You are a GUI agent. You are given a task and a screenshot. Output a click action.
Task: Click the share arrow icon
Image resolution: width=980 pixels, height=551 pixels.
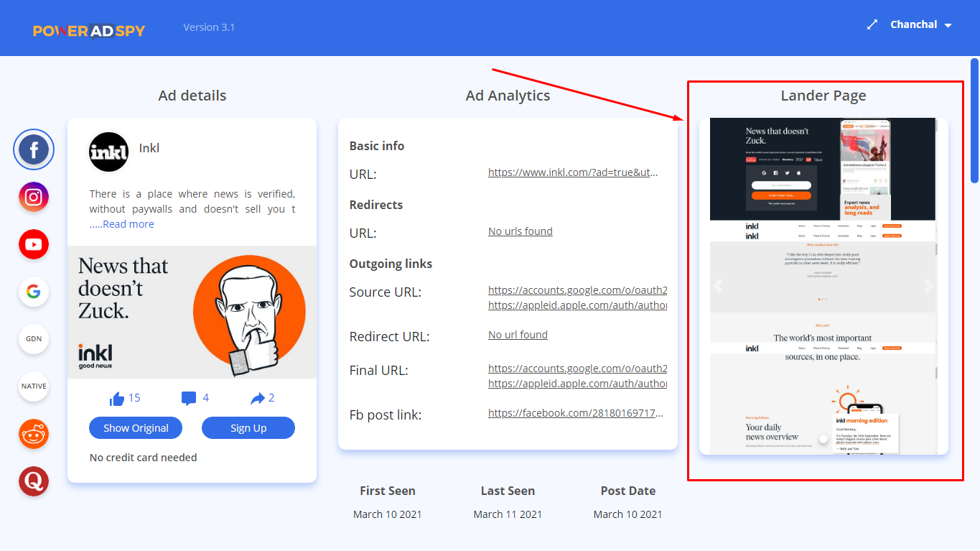point(257,398)
